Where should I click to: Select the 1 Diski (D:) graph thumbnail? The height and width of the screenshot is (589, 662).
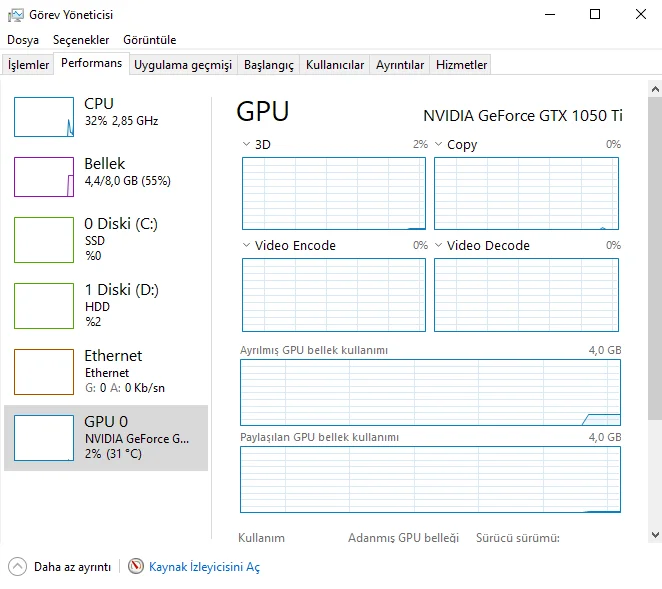44,305
